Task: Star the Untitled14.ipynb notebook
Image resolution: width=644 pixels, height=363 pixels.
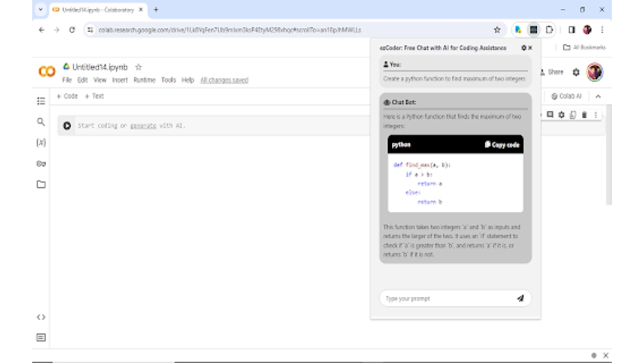Action: coord(138,67)
